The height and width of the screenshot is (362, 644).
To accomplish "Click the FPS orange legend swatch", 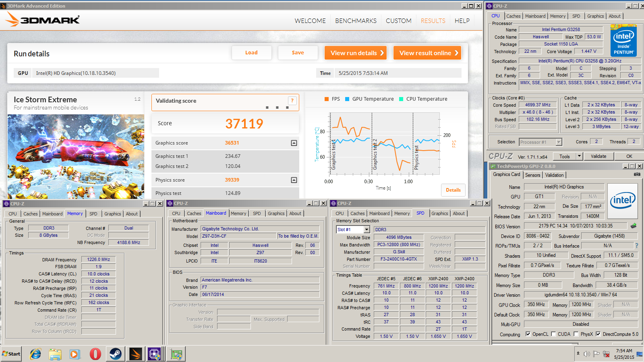I will point(327,99).
